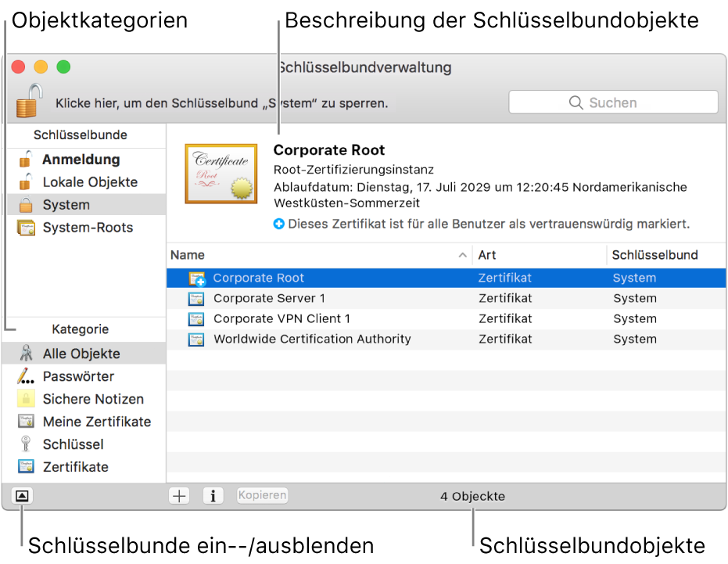The width and height of the screenshot is (728, 564).
Task: Click the System keychain lock icon
Action: pyautogui.click(x=26, y=204)
